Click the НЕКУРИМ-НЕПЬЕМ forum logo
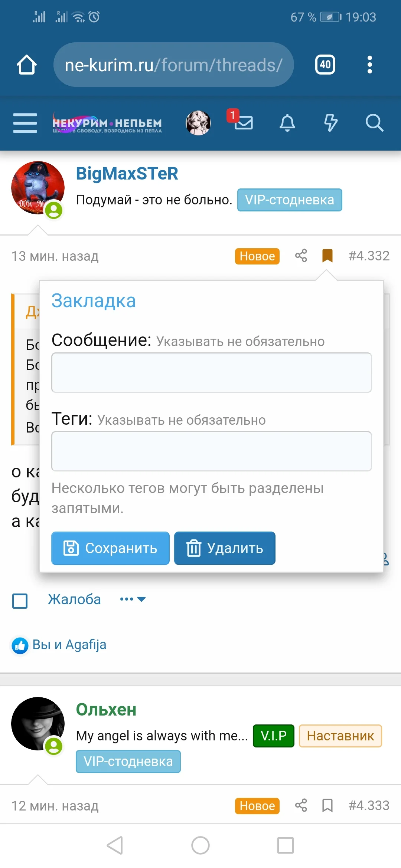This screenshot has width=401, height=868. pyautogui.click(x=107, y=124)
